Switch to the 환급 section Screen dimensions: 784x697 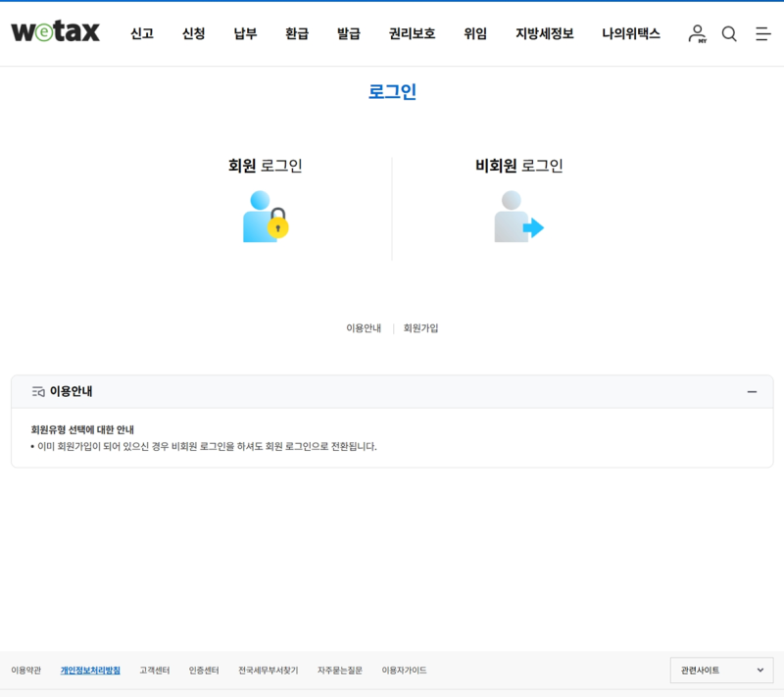point(296,32)
